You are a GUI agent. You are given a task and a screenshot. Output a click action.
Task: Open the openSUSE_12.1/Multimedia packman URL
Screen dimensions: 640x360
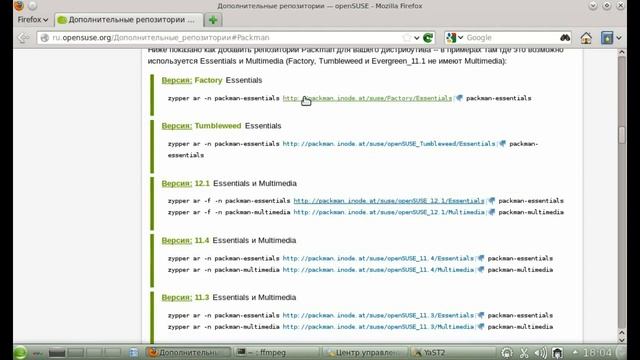click(389, 212)
